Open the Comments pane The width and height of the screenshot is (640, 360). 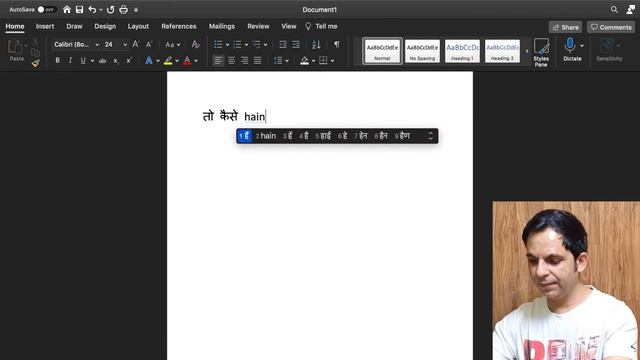click(x=611, y=27)
